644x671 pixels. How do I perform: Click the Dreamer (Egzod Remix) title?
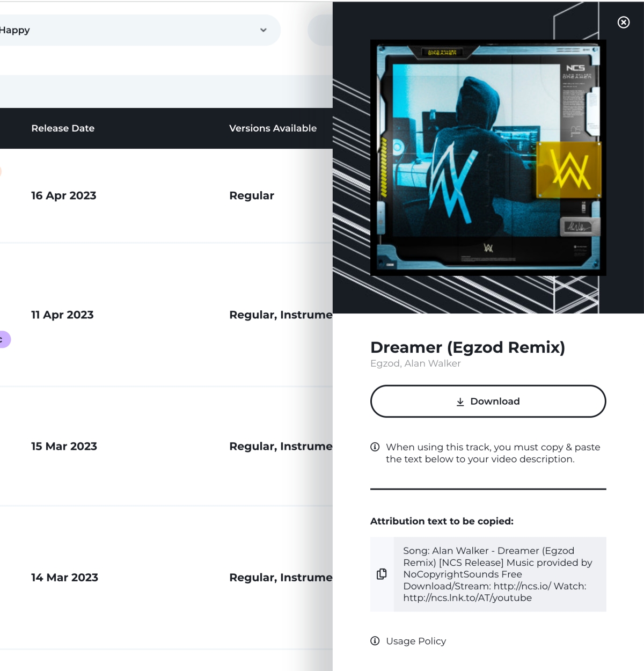point(467,347)
